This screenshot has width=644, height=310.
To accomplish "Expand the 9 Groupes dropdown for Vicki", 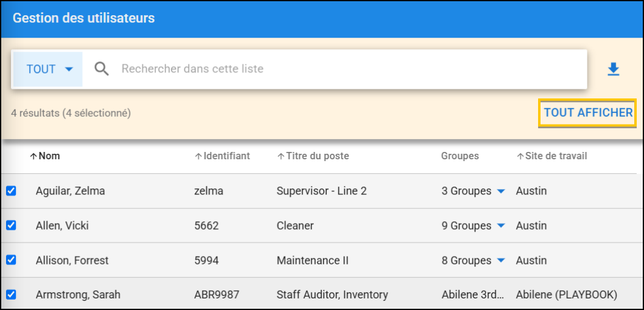I will pos(500,226).
